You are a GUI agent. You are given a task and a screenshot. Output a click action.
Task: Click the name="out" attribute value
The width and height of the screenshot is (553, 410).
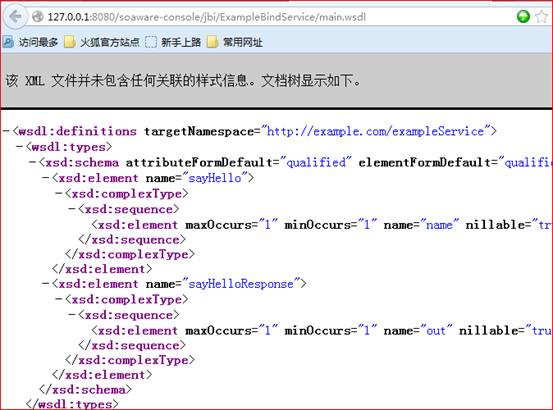436,330
